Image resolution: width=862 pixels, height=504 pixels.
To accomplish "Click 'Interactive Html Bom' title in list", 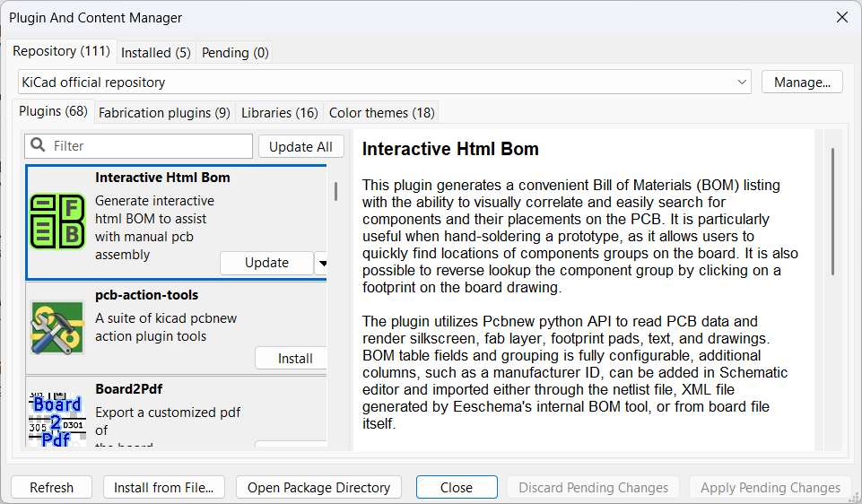I will (x=162, y=177).
